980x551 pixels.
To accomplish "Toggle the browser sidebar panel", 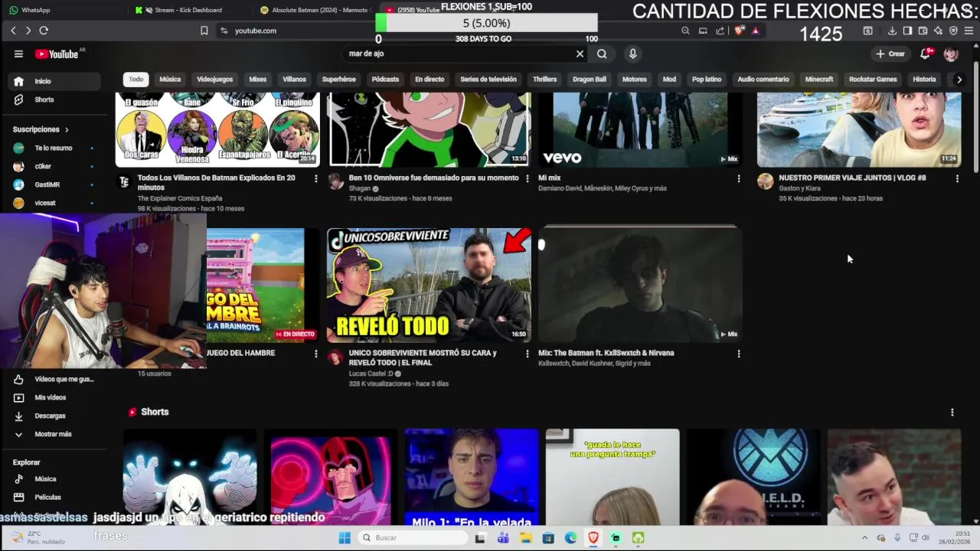I will tap(907, 31).
